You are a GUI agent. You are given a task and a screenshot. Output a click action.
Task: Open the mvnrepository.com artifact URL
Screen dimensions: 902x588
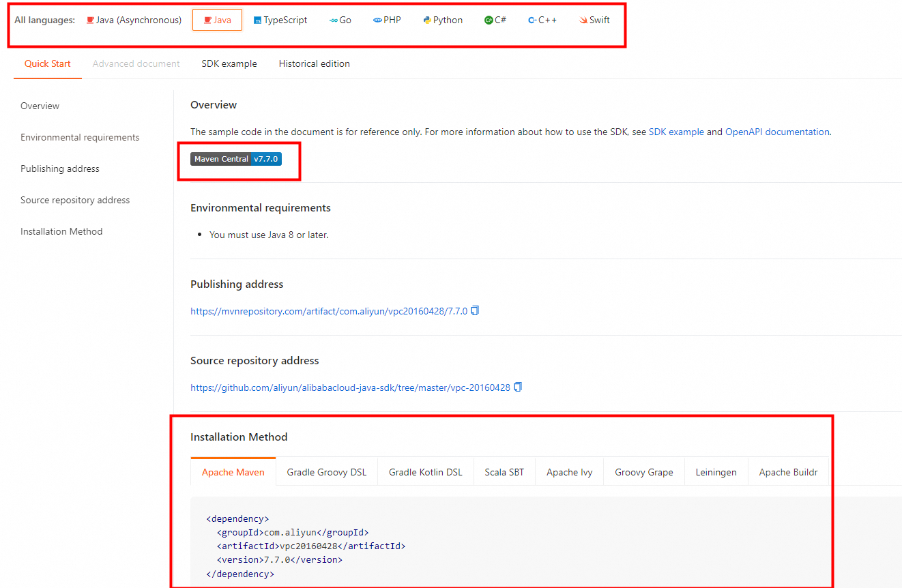tap(329, 311)
